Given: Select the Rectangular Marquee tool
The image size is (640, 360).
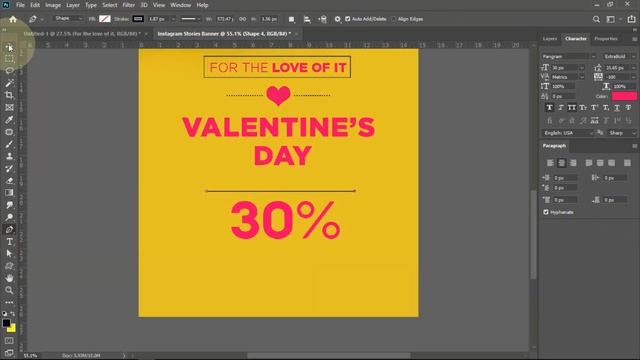Looking at the screenshot, I should pos(9,59).
